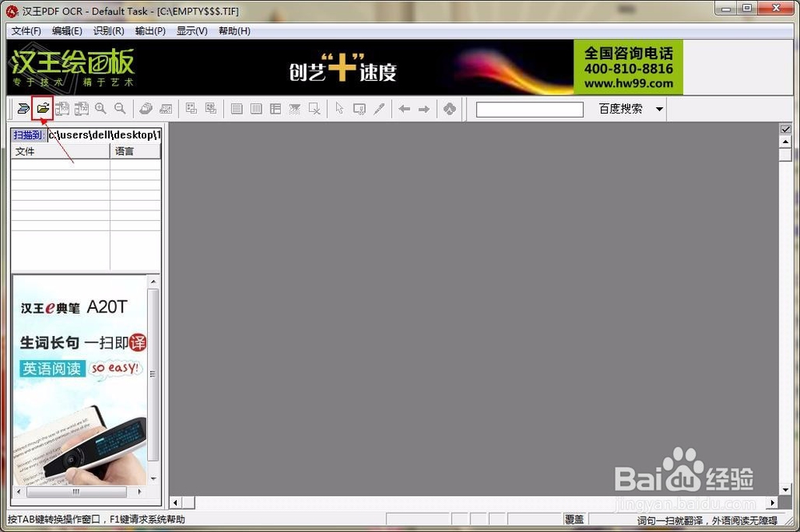Expand the dropdown arrow beside 百度搜索
Screen dimensions: 800x532
point(659,109)
